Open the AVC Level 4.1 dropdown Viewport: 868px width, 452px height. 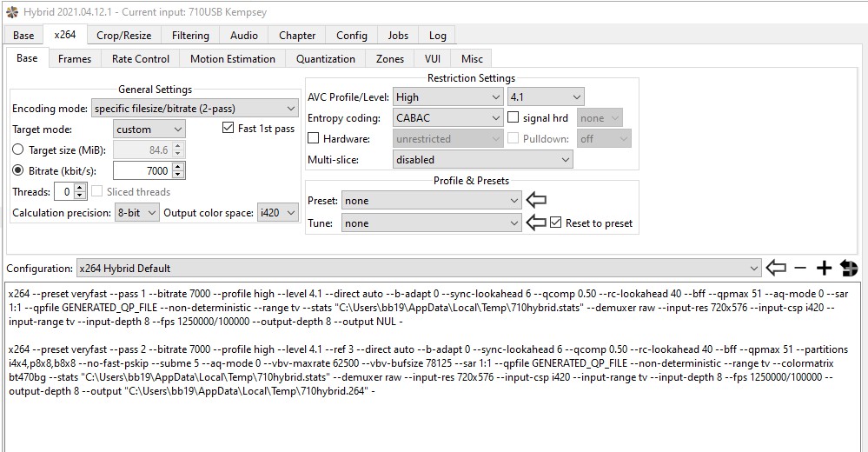546,97
